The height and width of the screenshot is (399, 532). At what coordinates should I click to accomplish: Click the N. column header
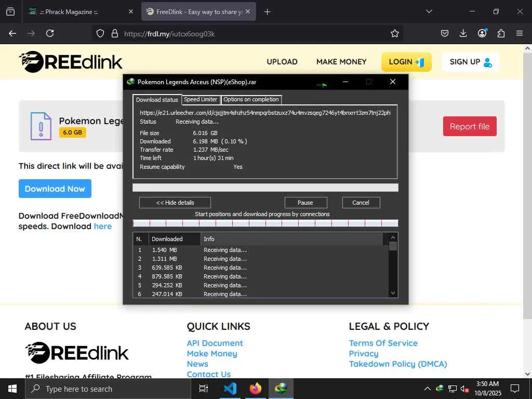coord(141,239)
